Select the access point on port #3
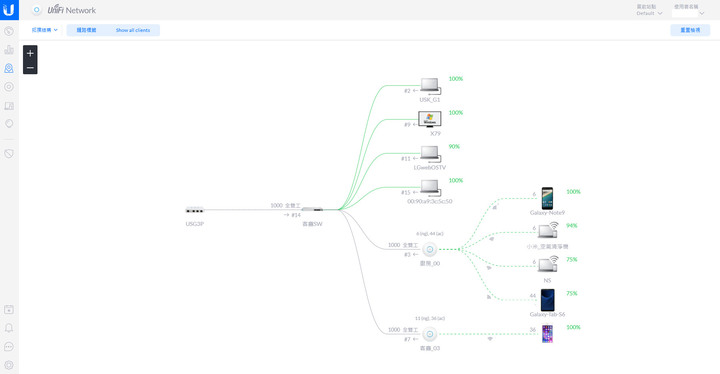The width and height of the screenshot is (720, 374). [430, 249]
